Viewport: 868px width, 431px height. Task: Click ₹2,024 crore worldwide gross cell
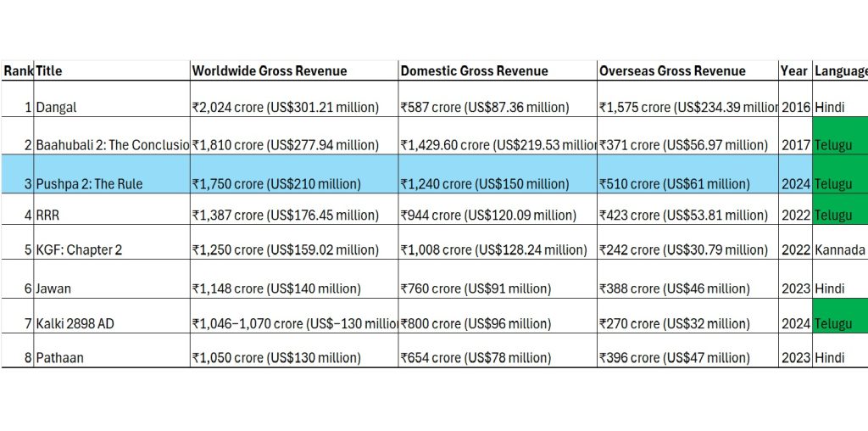coord(294,99)
